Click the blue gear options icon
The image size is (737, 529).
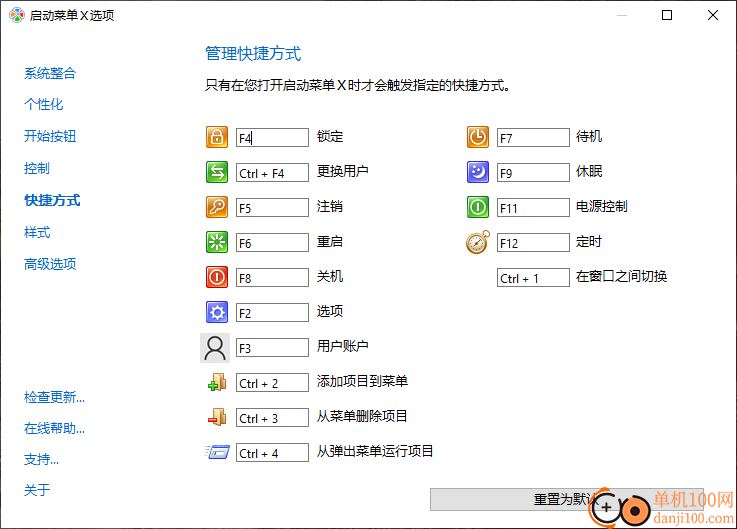217,312
